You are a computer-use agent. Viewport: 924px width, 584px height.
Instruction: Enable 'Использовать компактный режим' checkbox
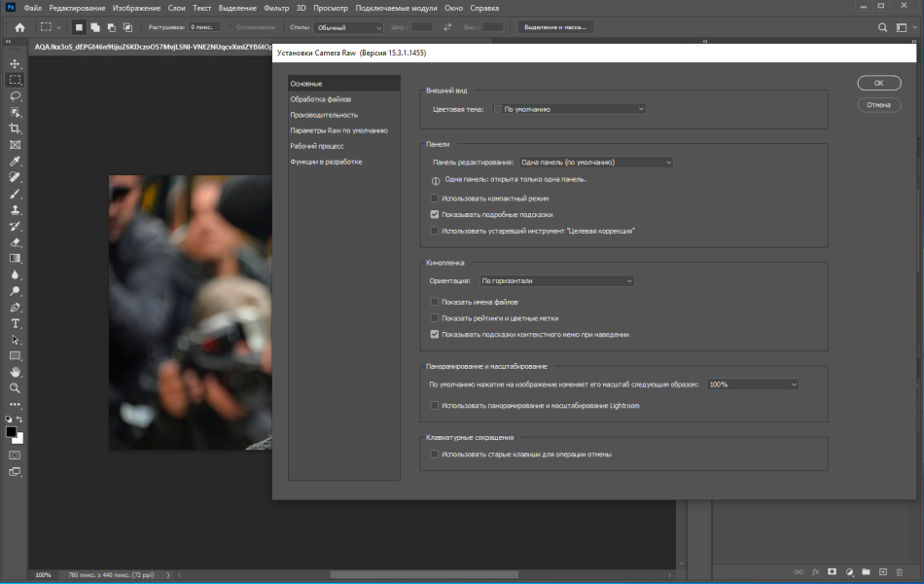click(x=435, y=199)
